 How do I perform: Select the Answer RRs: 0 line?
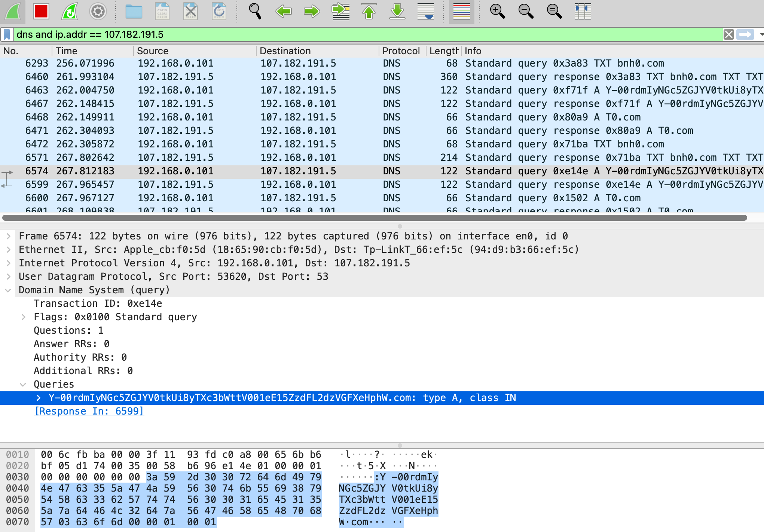[71, 344]
